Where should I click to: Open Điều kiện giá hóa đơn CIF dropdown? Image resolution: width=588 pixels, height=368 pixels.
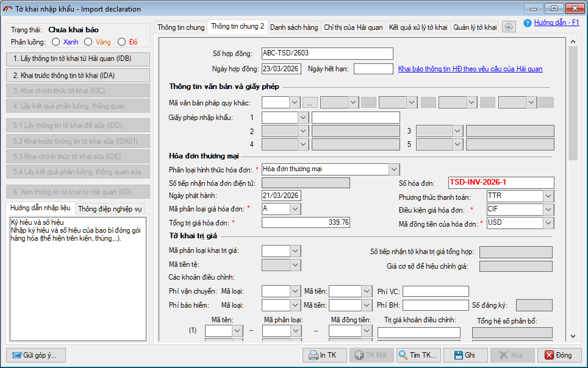pos(548,210)
